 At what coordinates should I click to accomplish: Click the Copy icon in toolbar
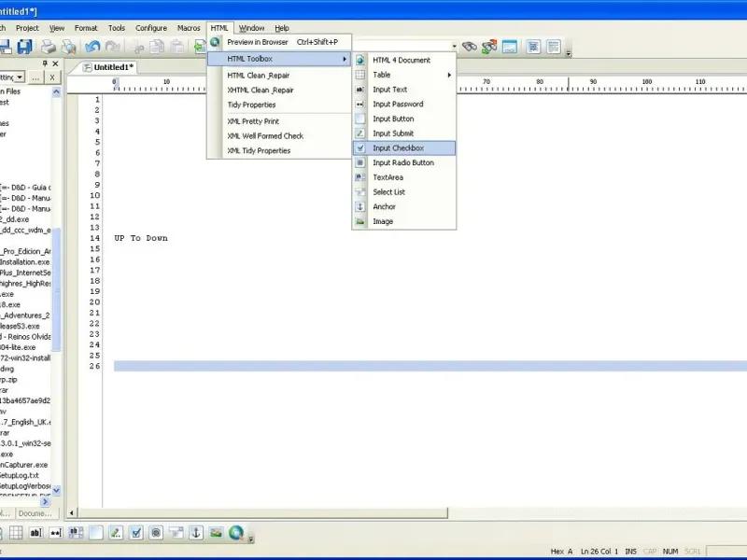[x=157, y=47]
